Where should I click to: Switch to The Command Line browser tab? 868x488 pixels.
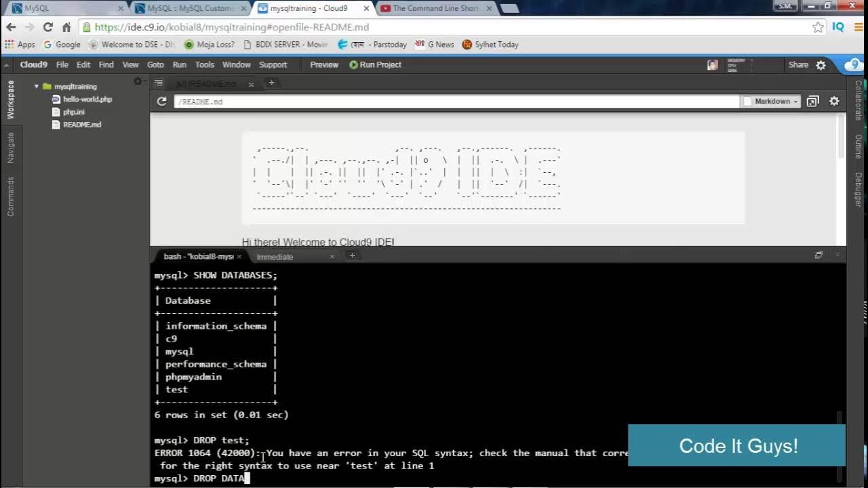coord(435,8)
